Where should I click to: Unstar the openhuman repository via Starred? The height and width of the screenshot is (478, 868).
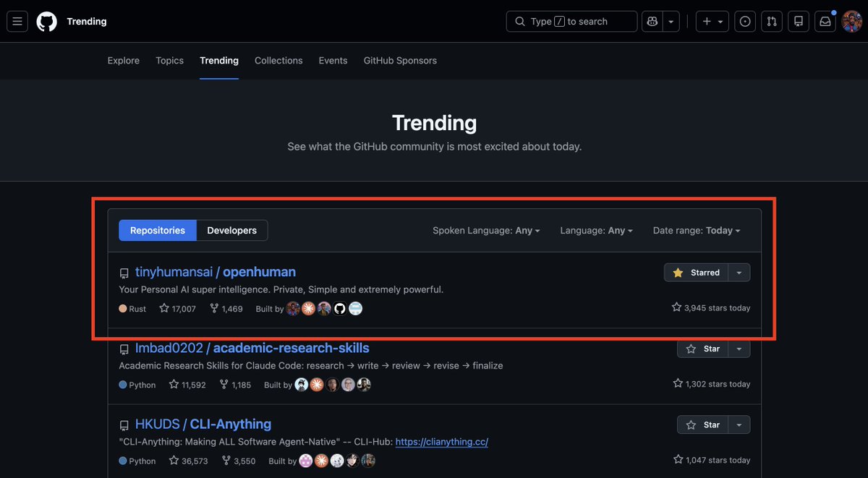pyautogui.click(x=696, y=273)
